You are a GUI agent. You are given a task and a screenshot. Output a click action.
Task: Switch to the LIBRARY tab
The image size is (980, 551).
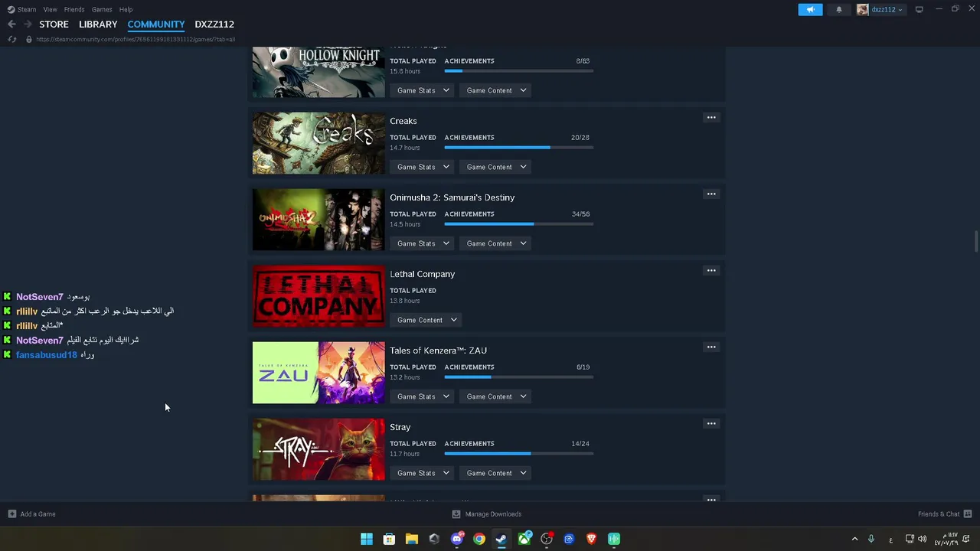click(98, 24)
